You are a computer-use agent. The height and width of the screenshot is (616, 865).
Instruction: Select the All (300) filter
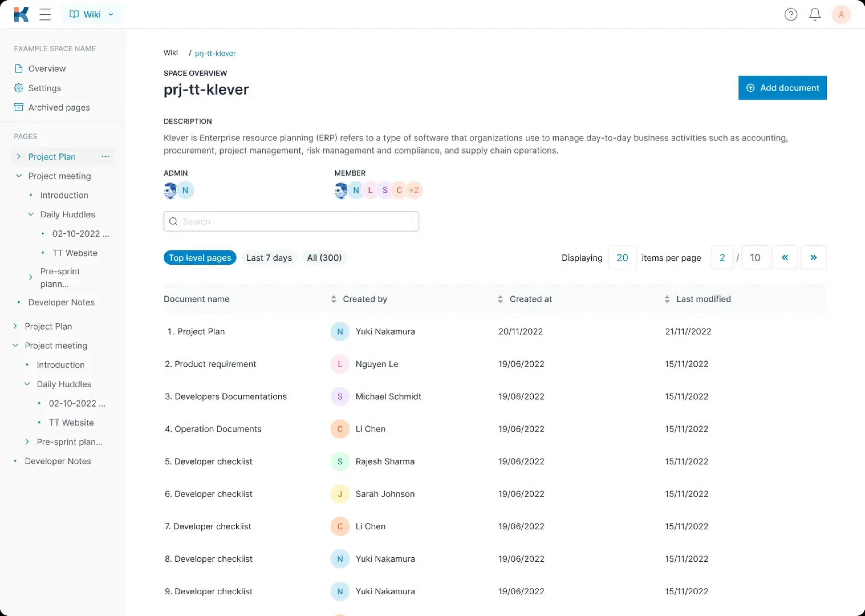tap(324, 258)
